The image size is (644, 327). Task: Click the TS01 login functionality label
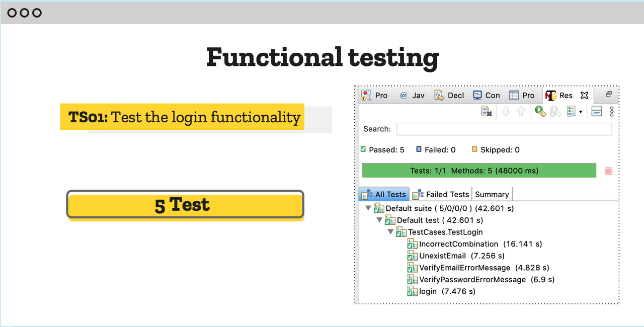coord(182,117)
